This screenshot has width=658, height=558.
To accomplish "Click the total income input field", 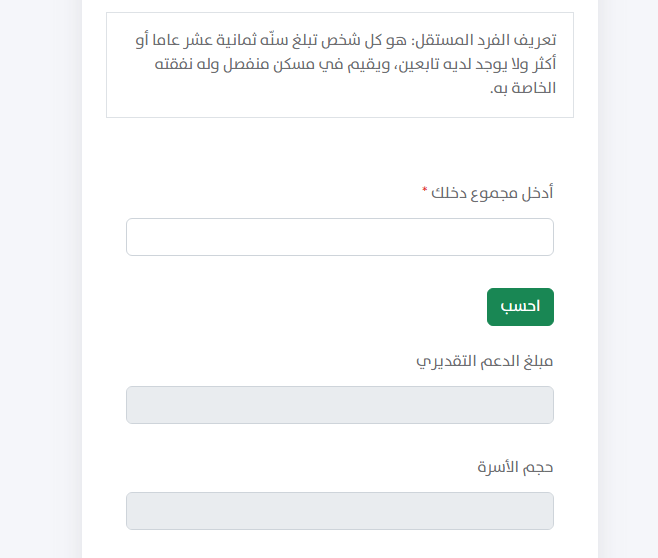I will click(340, 237).
